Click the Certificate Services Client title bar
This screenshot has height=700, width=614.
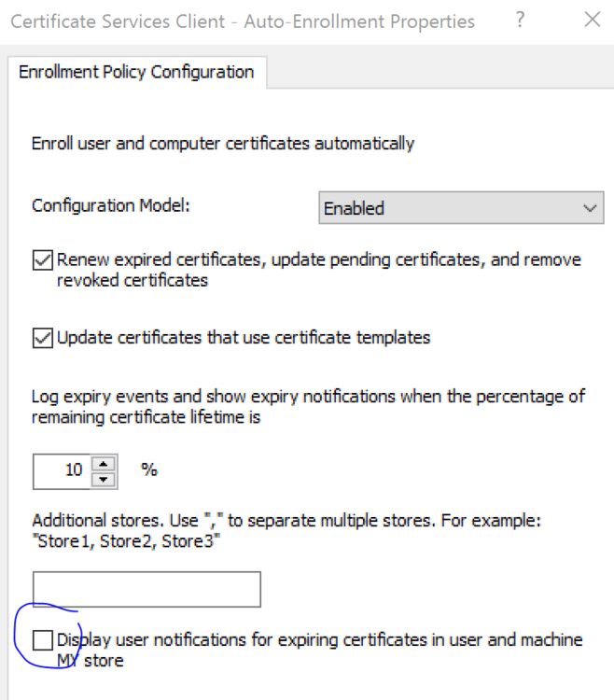tap(243, 21)
